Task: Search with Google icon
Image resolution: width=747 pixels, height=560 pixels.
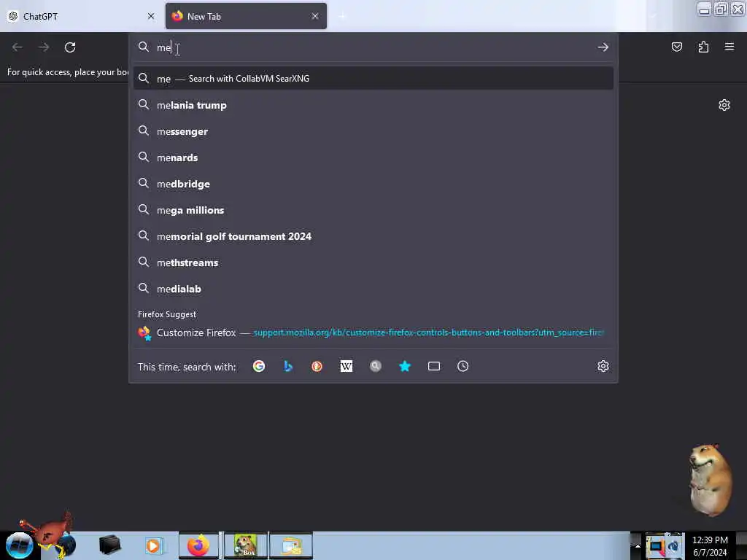Action: click(259, 366)
